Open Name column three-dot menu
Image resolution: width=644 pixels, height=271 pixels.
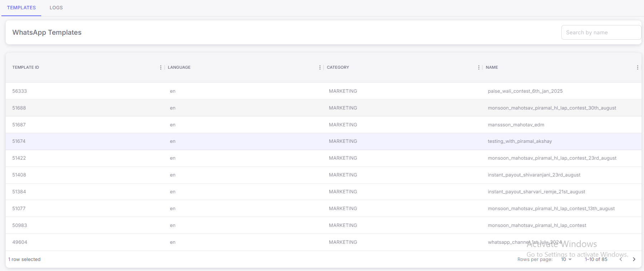tap(637, 67)
